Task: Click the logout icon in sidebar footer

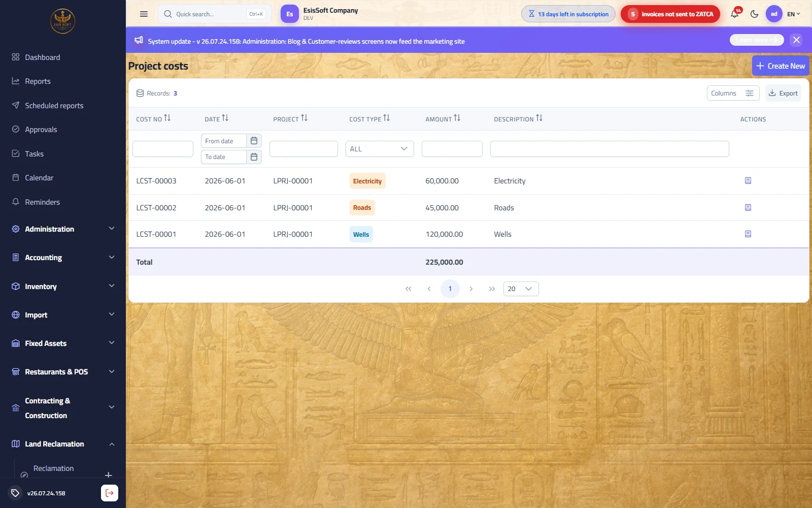Action: pyautogui.click(x=110, y=493)
